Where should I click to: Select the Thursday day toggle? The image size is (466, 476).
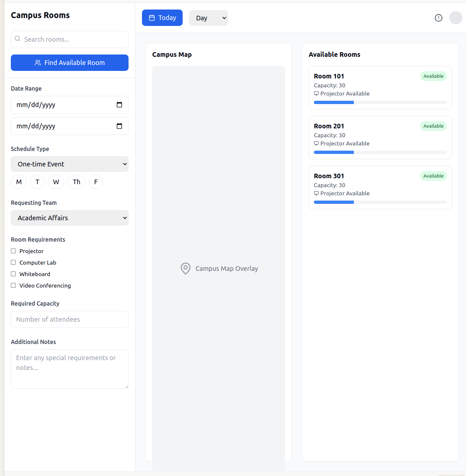(76, 182)
